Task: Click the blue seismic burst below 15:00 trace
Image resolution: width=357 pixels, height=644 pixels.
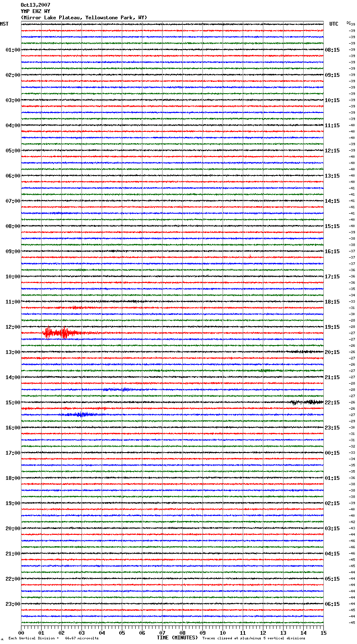Action: click(x=82, y=414)
